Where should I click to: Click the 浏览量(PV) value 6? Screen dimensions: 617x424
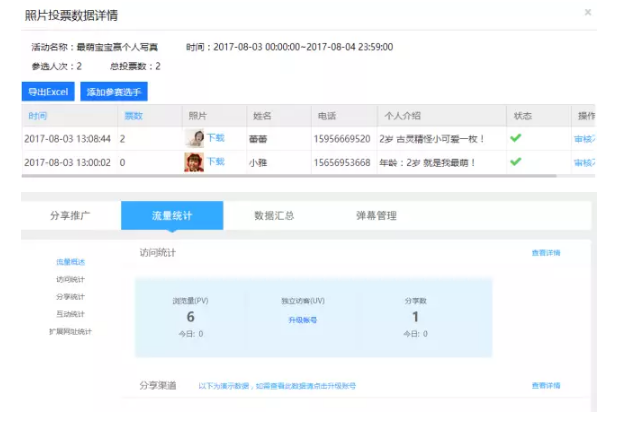pos(190,317)
